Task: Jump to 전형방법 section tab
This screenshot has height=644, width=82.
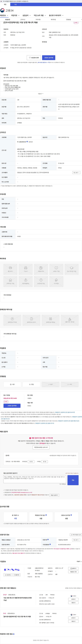Action: [68, 20]
